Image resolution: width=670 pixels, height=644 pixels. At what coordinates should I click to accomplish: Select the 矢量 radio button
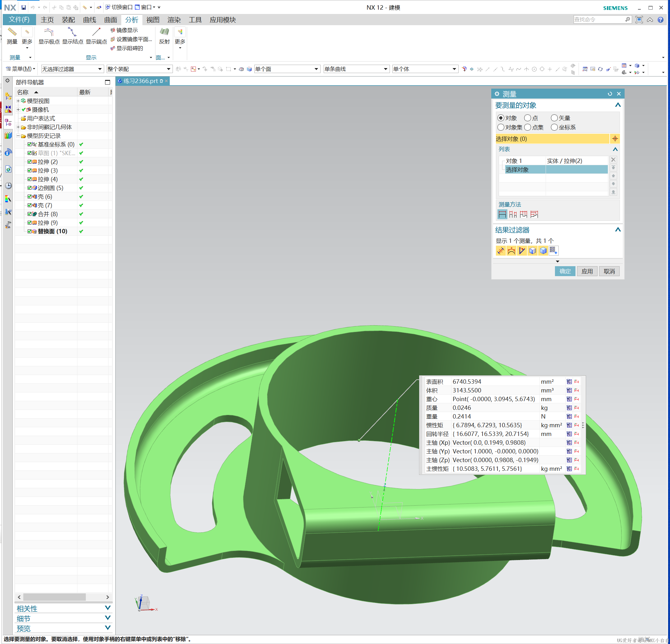pyautogui.click(x=554, y=118)
